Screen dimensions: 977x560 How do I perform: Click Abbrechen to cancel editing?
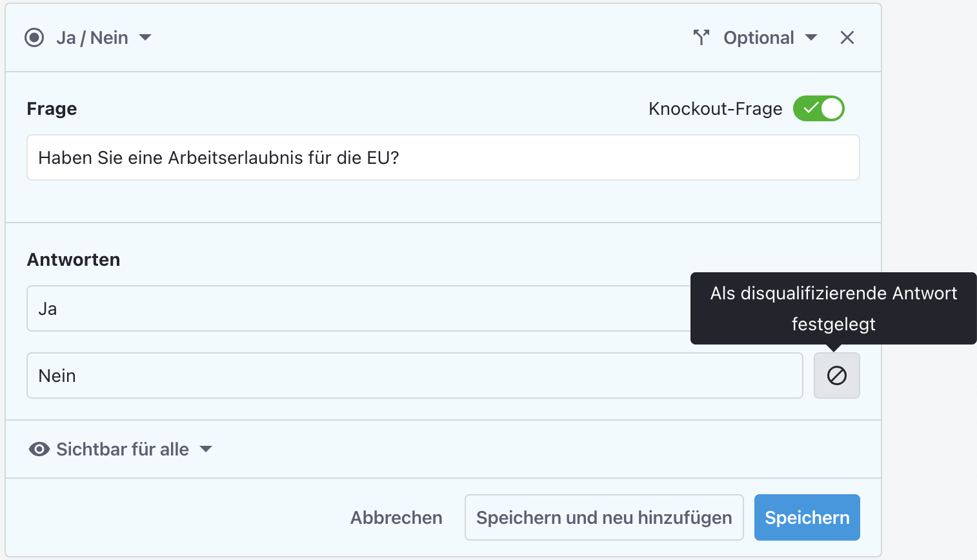click(396, 517)
